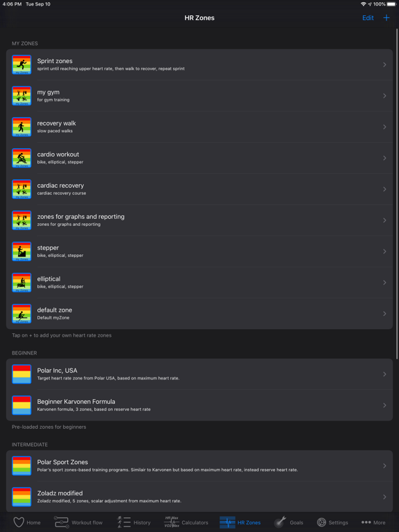Open Beginner Karvonen Formula zone
Viewport: 399px width, 532px height.
pyautogui.click(x=199, y=405)
